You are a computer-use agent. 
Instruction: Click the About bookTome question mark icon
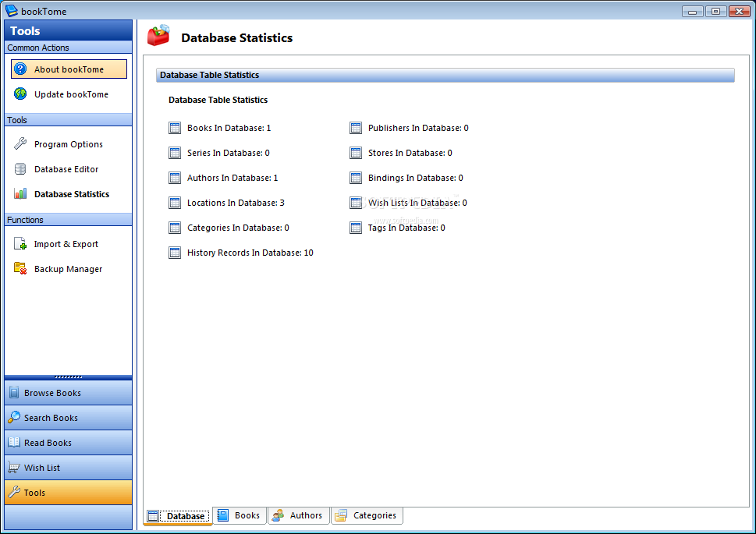20,69
